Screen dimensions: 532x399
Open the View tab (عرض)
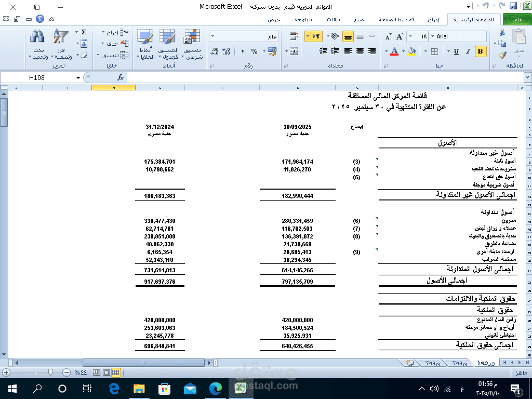click(274, 20)
